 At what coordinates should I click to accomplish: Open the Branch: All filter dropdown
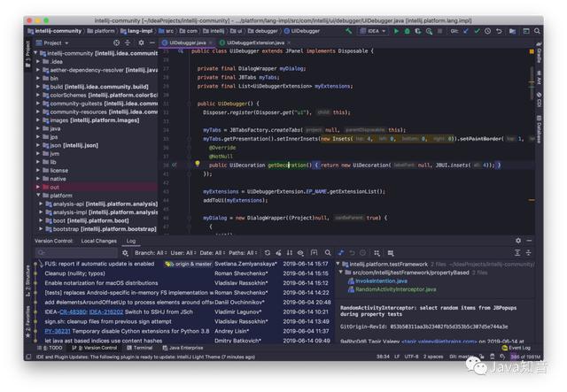(x=151, y=253)
